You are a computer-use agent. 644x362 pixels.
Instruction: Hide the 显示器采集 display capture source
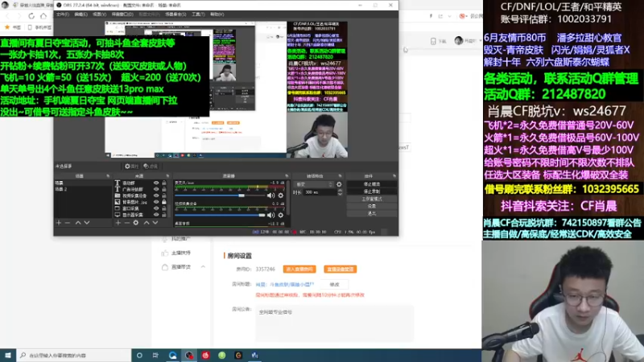[x=156, y=215]
